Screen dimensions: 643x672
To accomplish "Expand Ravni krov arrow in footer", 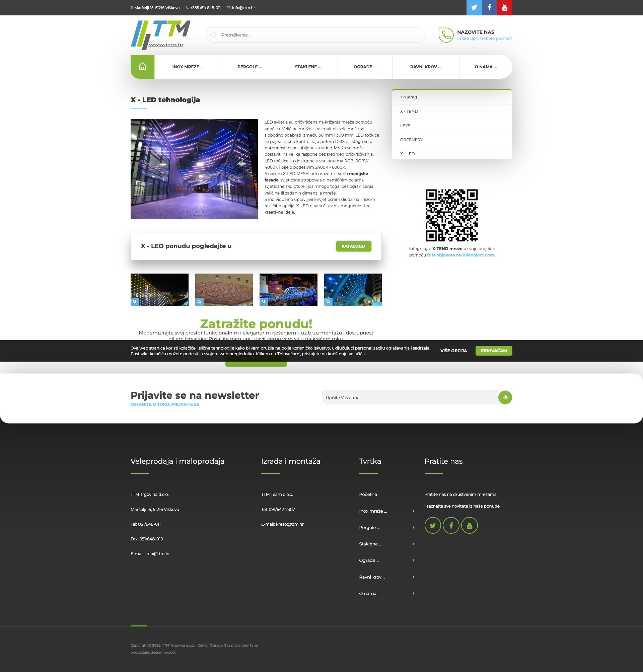I will pyautogui.click(x=413, y=577).
